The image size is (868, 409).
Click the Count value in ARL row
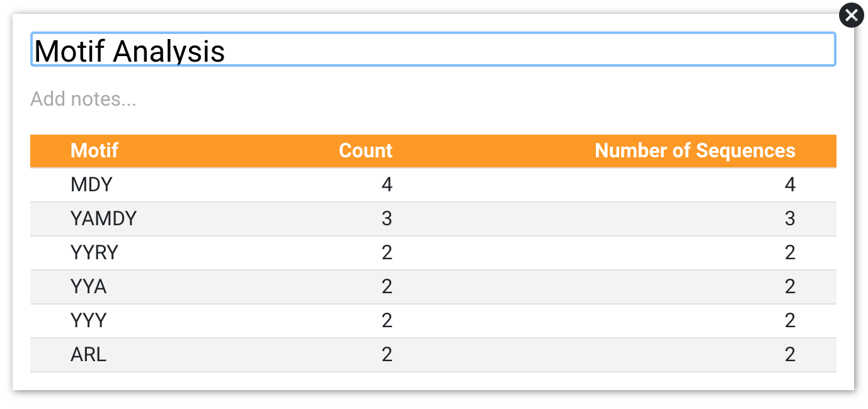point(386,355)
